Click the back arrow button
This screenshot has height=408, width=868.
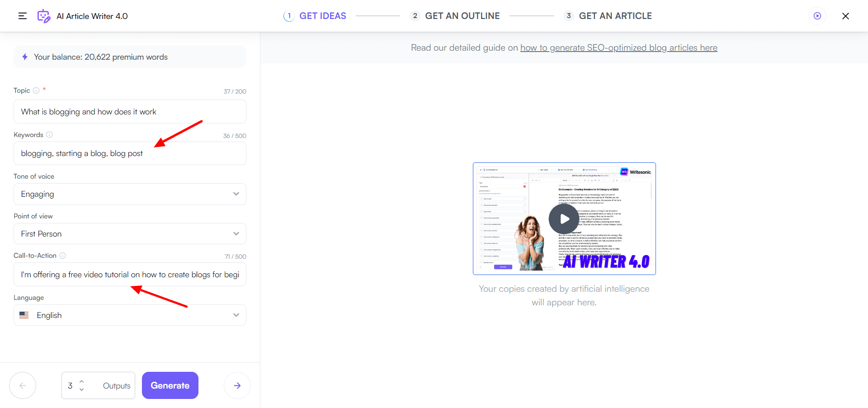click(23, 385)
